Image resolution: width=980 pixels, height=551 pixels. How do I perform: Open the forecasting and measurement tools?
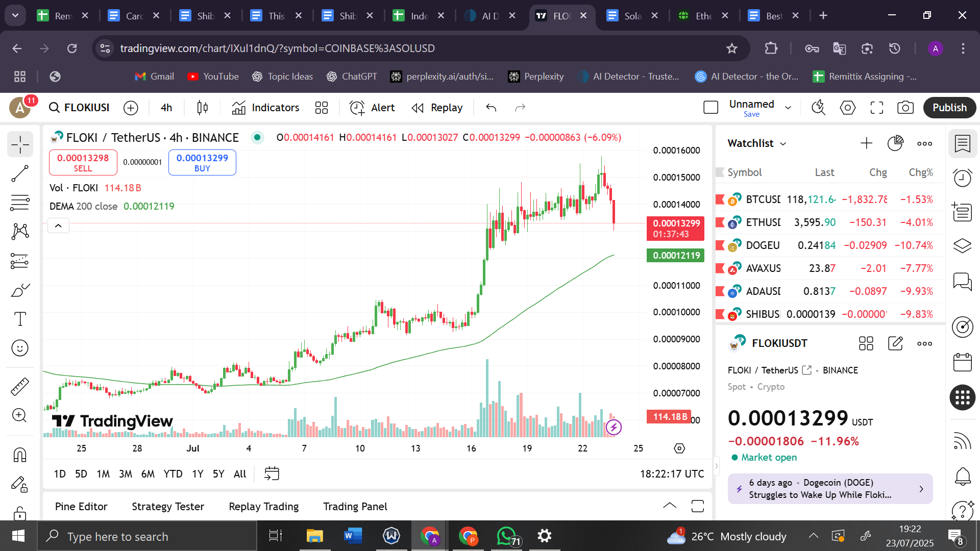(x=20, y=261)
